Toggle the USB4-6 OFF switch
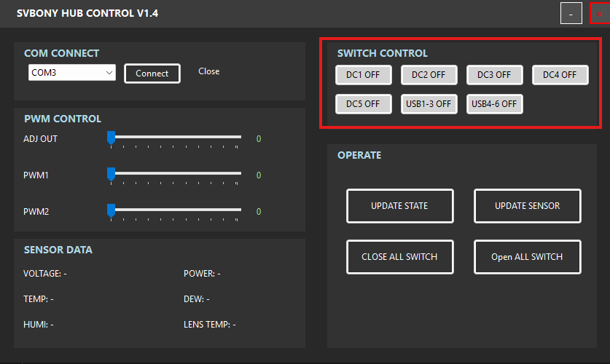 (x=494, y=103)
